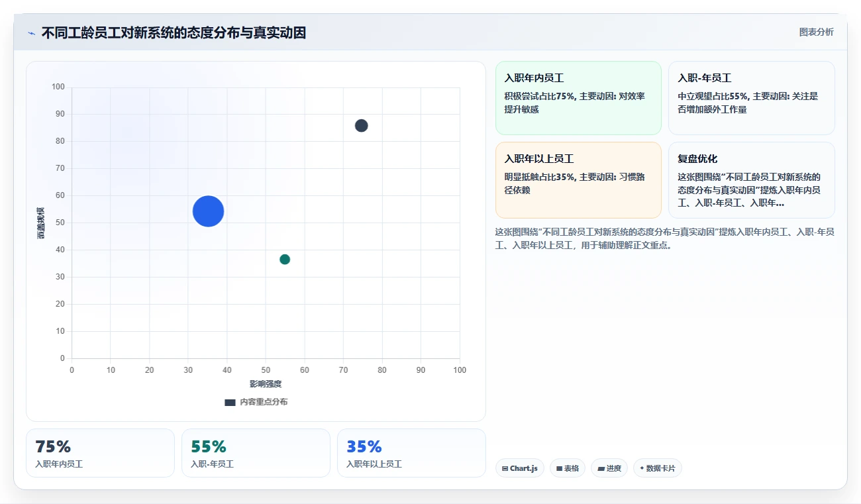Click the 入职年以上员工 label under 35%
The width and height of the screenshot is (861, 504).
coord(374,464)
